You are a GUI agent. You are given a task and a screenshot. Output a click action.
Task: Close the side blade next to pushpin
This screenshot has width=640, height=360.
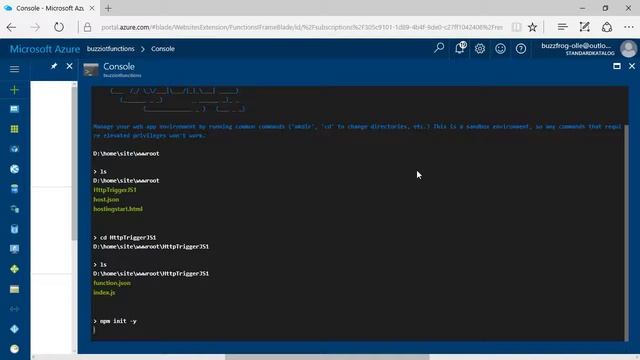(69, 66)
